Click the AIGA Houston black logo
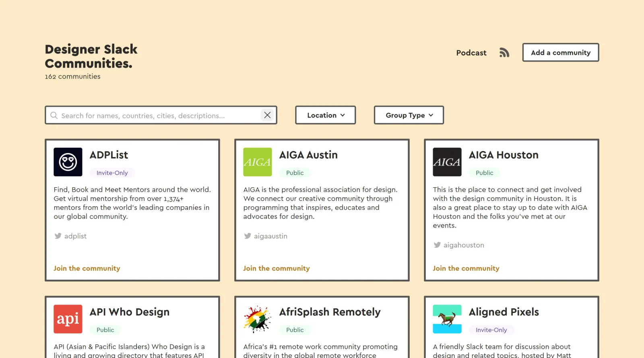 [447, 162]
